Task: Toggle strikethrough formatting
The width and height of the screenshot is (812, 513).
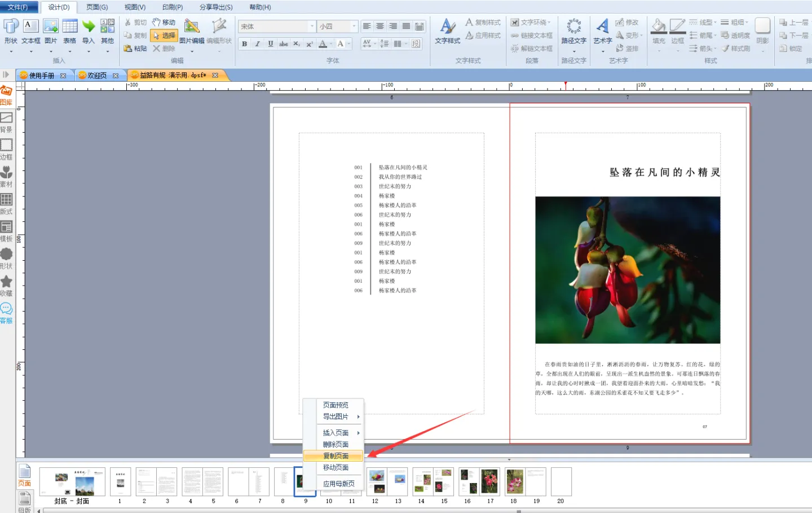Action: point(284,43)
